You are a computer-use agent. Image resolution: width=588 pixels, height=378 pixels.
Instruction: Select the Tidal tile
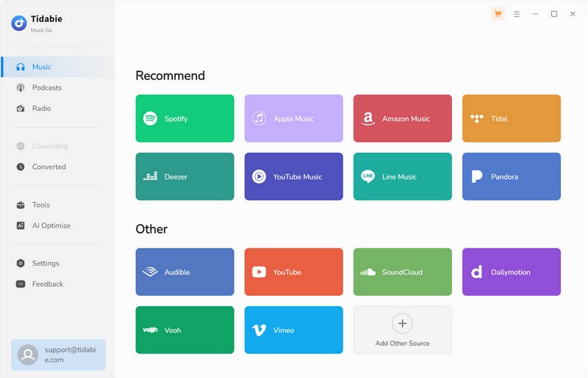click(x=511, y=118)
